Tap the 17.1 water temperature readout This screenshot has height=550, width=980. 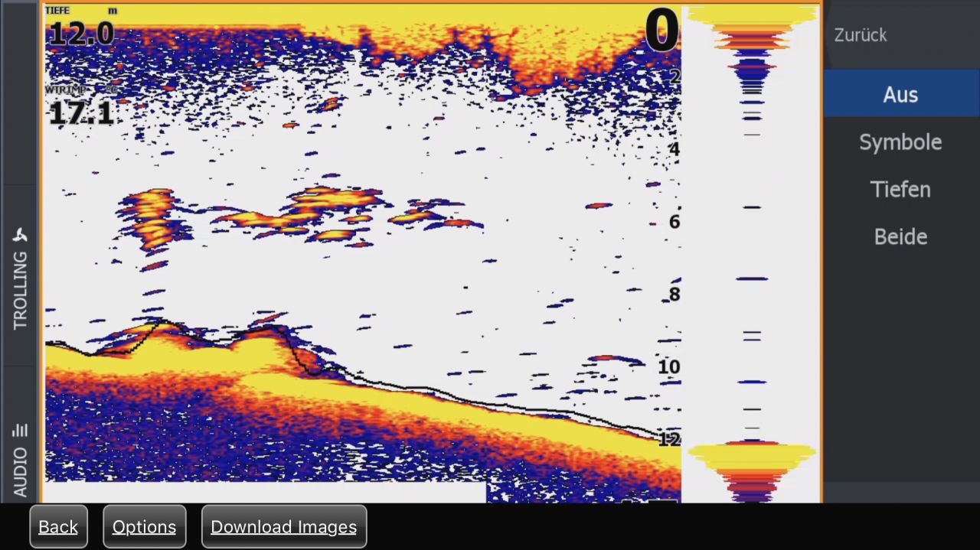click(80, 114)
